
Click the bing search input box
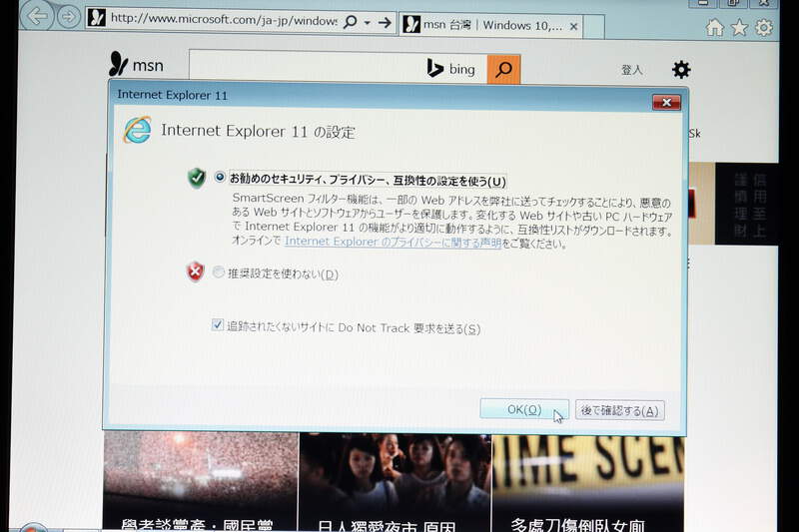coord(306,67)
